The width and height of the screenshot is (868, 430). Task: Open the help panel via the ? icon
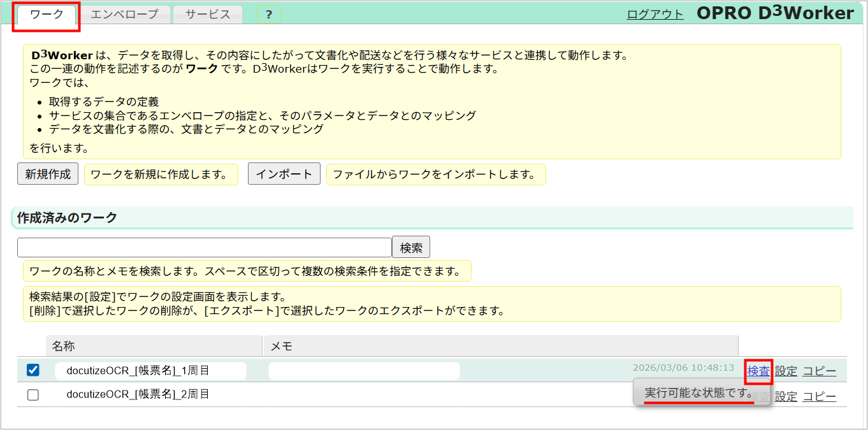tap(268, 13)
